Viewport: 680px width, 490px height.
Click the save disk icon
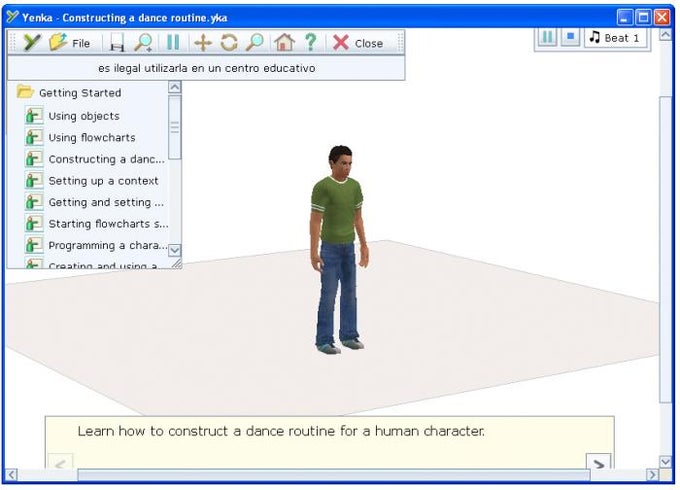[117, 43]
